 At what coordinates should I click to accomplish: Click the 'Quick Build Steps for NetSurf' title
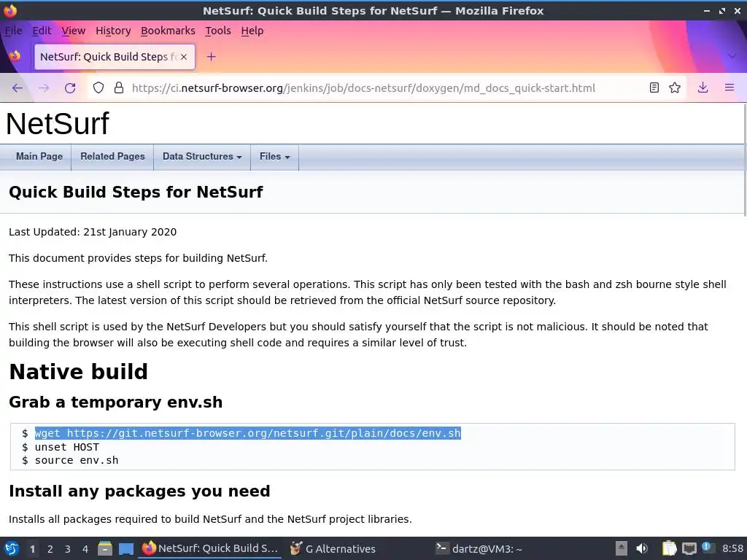pos(136,192)
